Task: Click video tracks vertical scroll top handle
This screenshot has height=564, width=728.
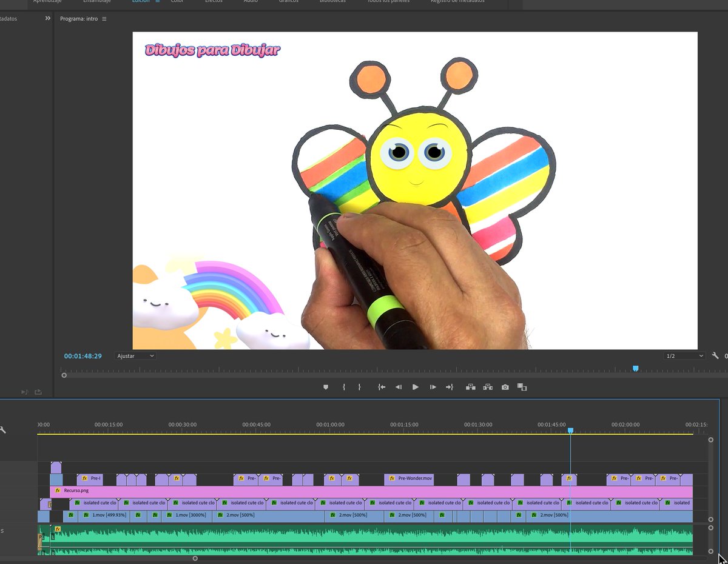Action: [x=711, y=440]
